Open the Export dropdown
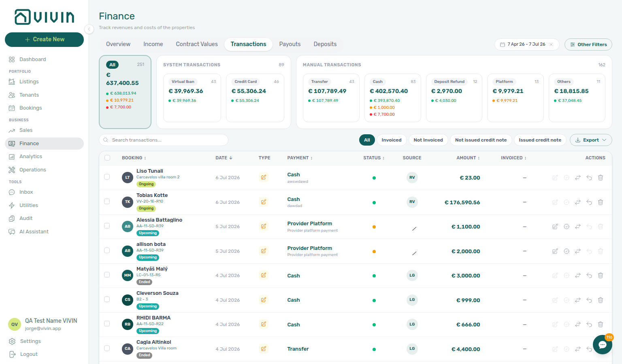The width and height of the screenshot is (622, 364). click(591, 140)
